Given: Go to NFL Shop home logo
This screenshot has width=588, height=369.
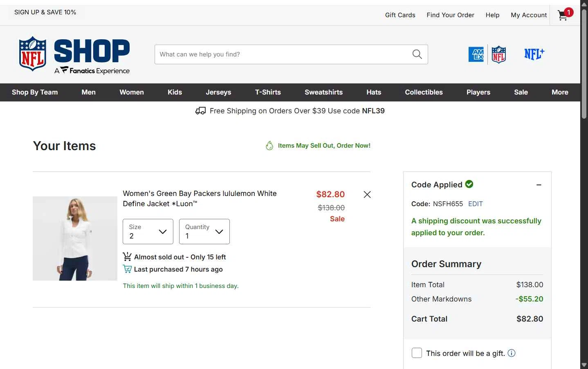Looking at the screenshot, I should 74,55.
